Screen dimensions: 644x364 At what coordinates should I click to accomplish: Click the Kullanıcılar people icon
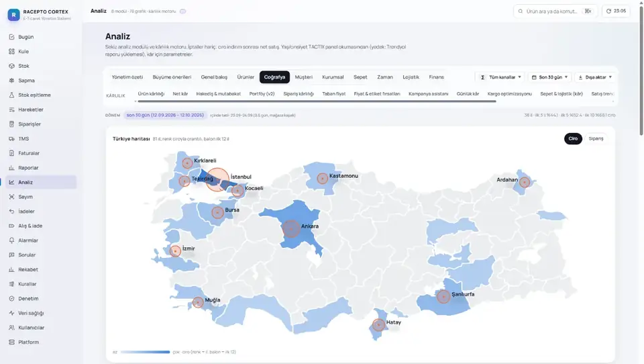point(11,327)
